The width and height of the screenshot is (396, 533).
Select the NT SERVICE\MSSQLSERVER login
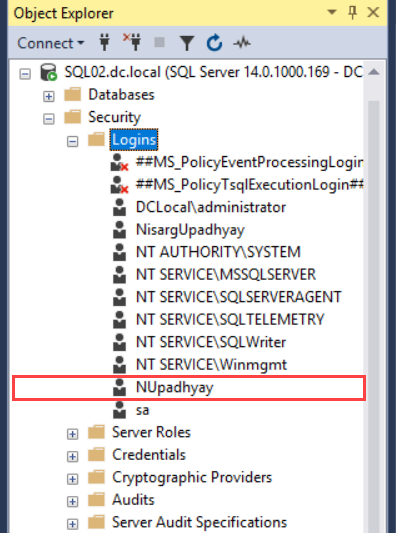pos(226,274)
